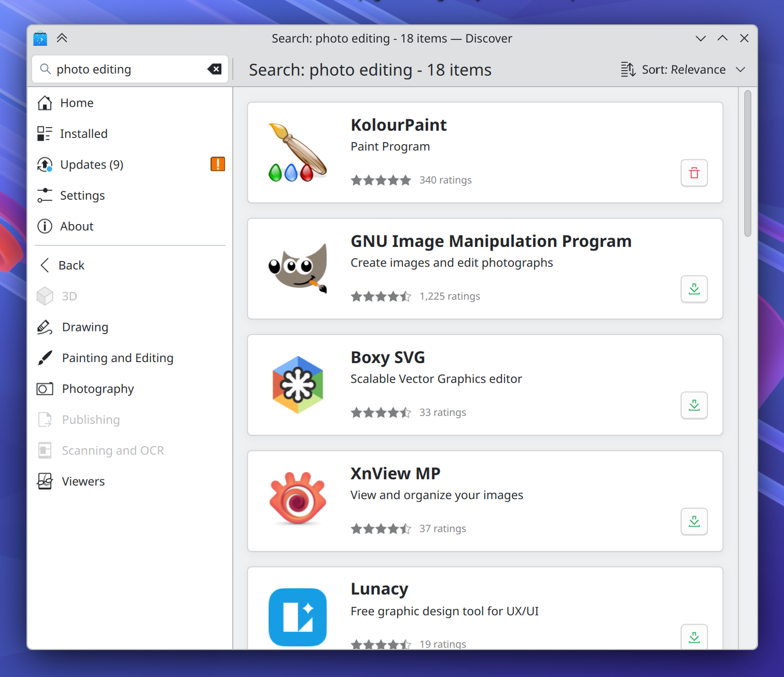Open the Viewers category
The width and height of the screenshot is (784, 677).
pyautogui.click(x=83, y=481)
